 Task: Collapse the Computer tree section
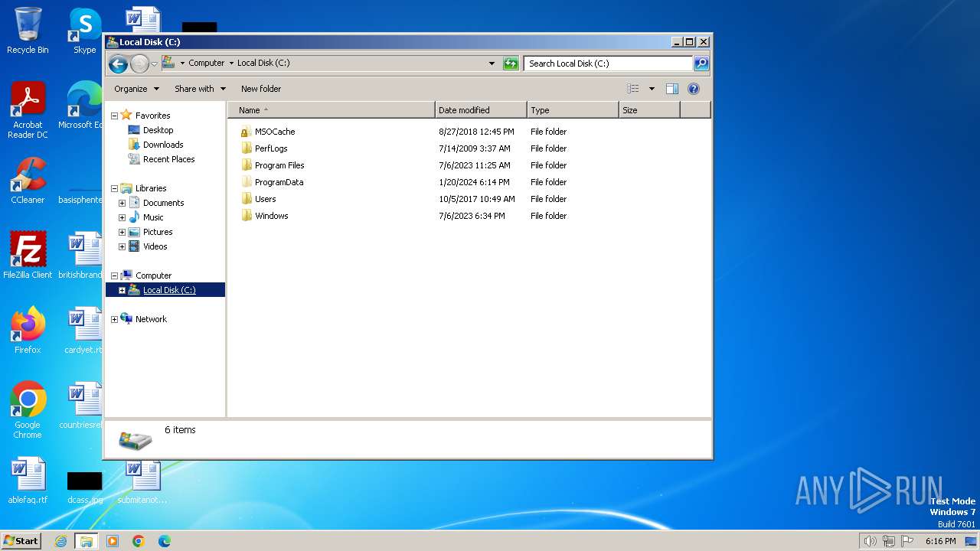coord(115,275)
